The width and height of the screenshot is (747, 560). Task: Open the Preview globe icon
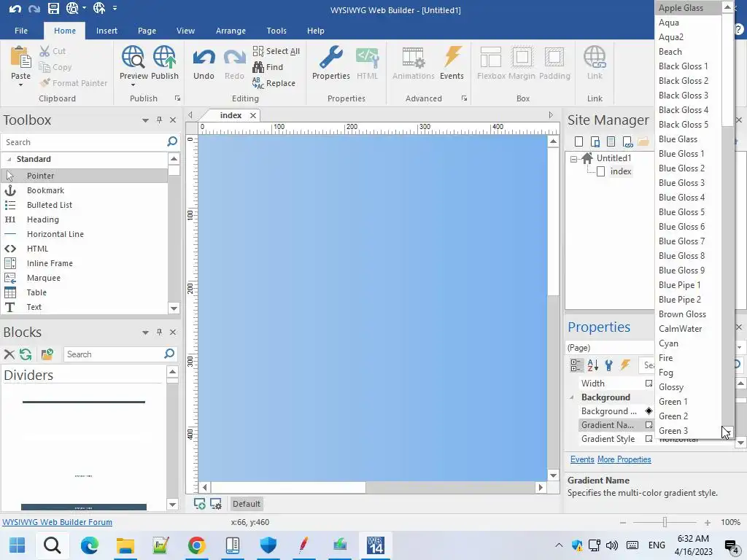pyautogui.click(x=133, y=57)
